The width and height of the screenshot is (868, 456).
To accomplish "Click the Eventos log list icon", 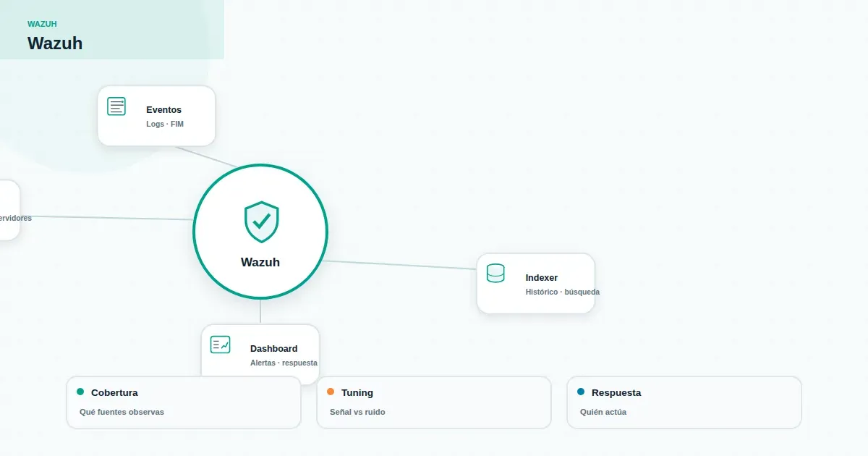I will click(116, 106).
